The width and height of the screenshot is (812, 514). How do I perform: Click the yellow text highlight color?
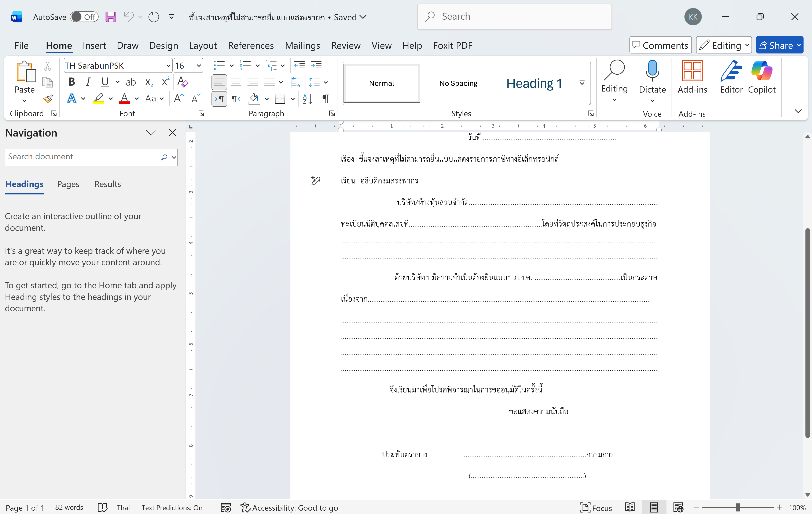pyautogui.click(x=98, y=99)
